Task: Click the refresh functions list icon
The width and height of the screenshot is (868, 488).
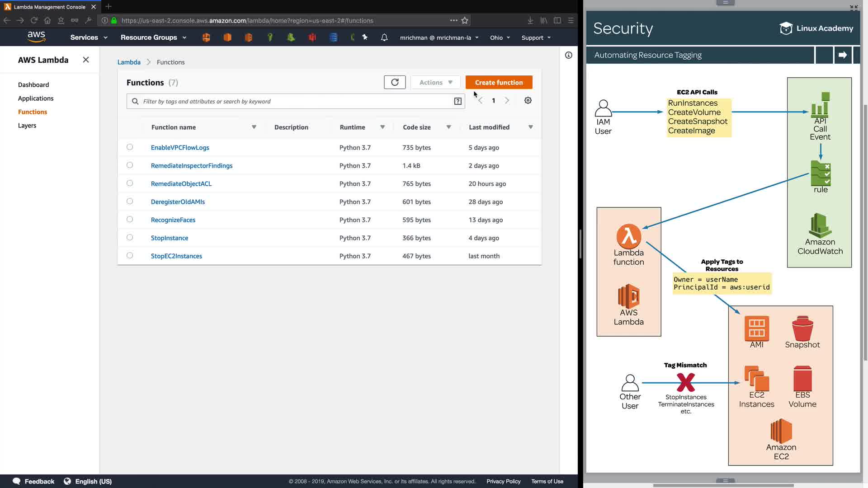Action: click(x=395, y=82)
